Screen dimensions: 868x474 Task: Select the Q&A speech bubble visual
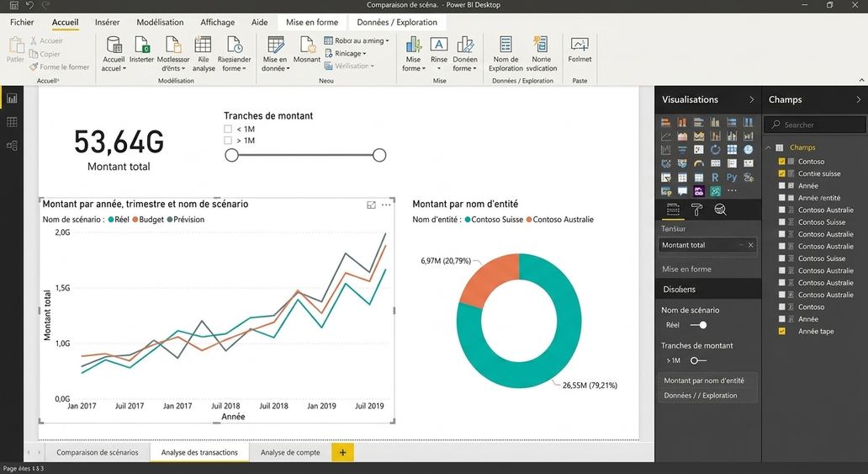point(682,191)
